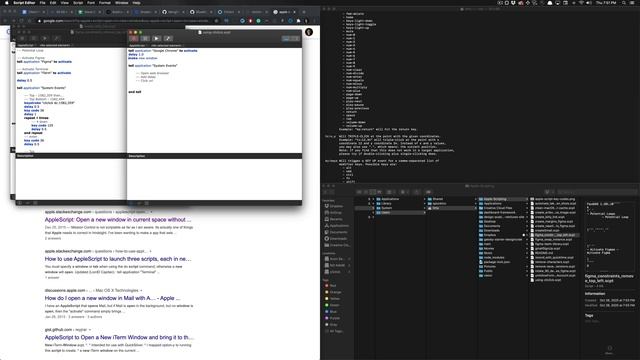This screenshot has width=640, height=360.
Task: Bookmark the page with the Chrome star icon
Action: point(217,20)
